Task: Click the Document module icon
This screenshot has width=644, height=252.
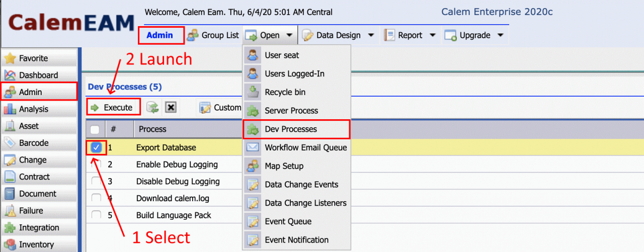Action: coord(10,194)
